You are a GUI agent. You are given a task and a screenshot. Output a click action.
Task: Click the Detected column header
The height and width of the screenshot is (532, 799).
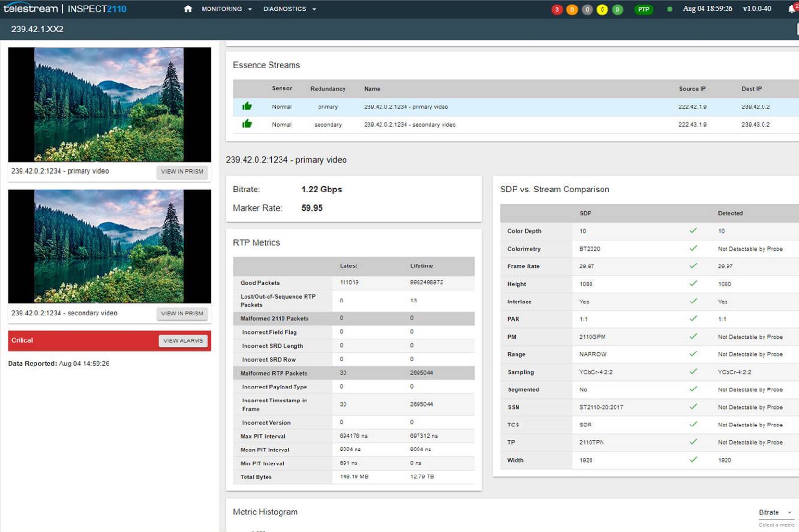[x=730, y=213]
